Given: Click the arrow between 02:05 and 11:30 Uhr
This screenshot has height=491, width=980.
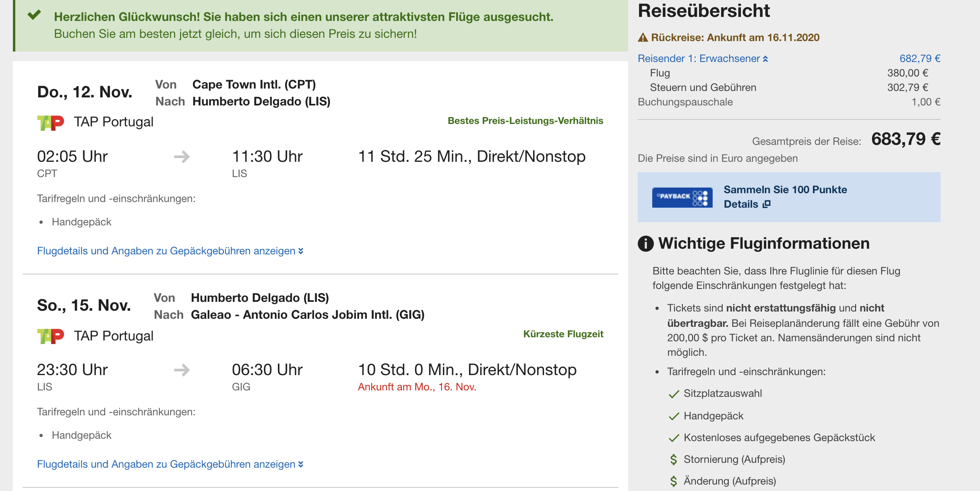Looking at the screenshot, I should pos(182,157).
